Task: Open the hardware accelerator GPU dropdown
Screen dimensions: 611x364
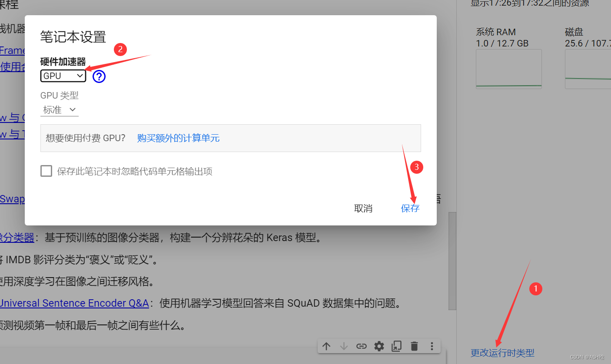Action: click(x=63, y=76)
